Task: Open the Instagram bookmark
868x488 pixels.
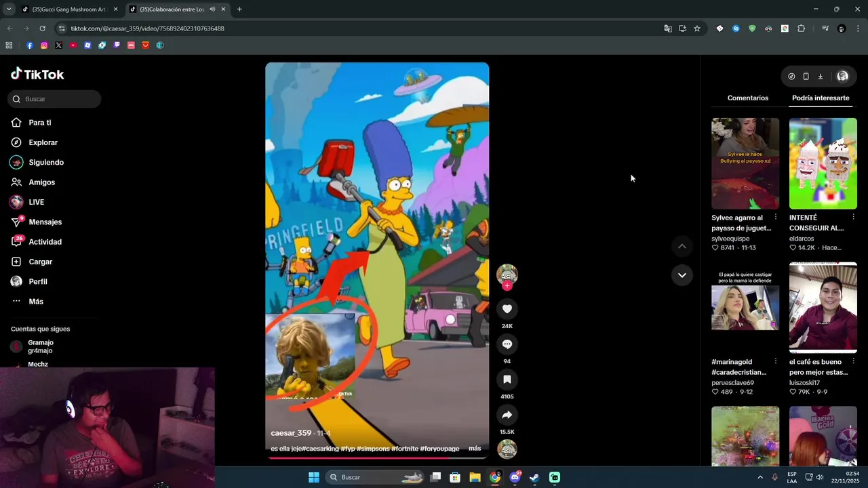Action: pos(44,45)
